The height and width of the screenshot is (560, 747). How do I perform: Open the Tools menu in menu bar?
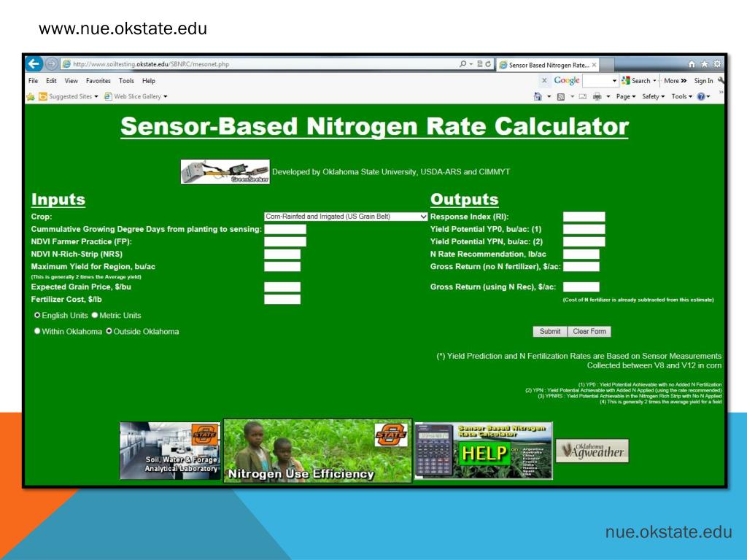[x=126, y=81]
